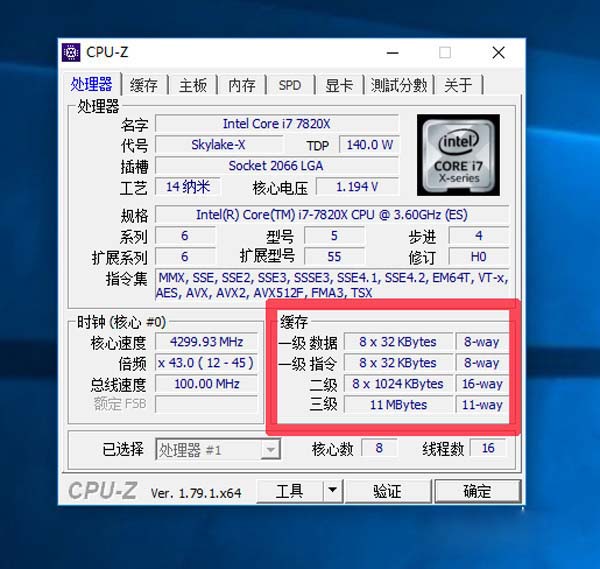The image size is (600, 569).
Task: Click the bus speed value 100.00 MHz
Action: (207, 384)
